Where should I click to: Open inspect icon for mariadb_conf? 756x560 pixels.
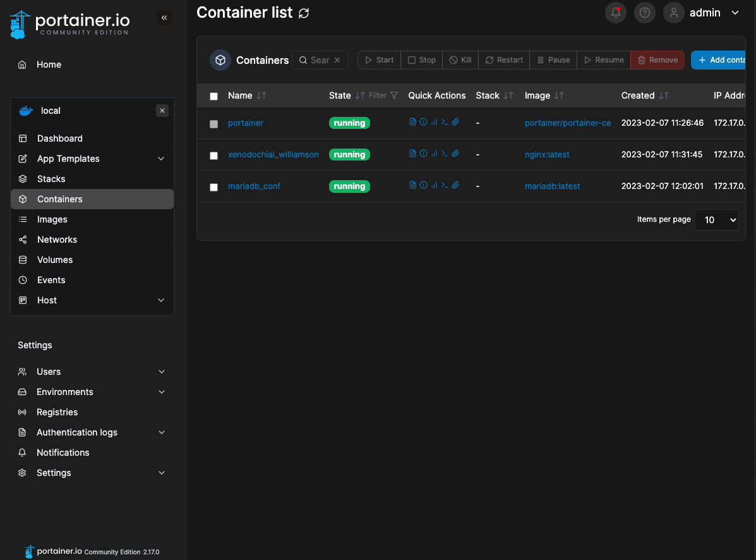[423, 185]
